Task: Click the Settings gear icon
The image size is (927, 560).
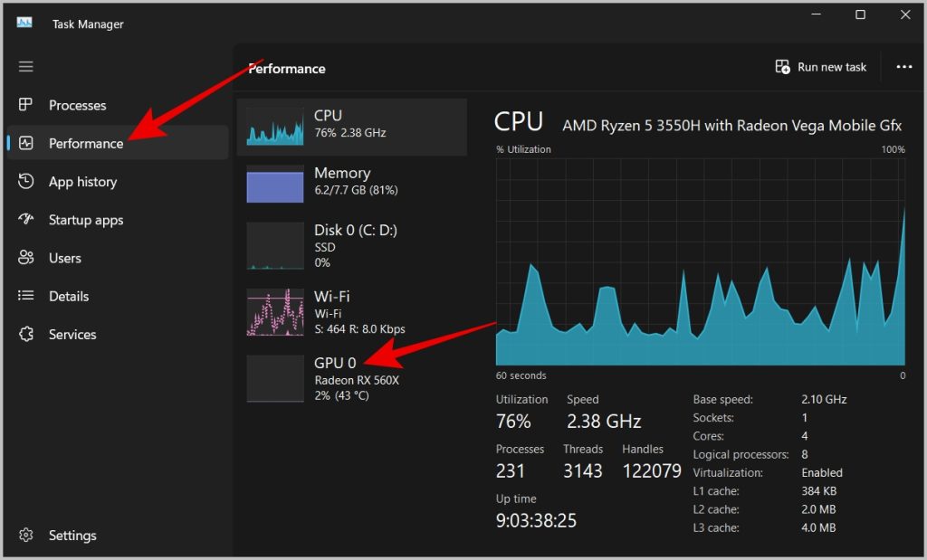Action: pyautogui.click(x=25, y=536)
